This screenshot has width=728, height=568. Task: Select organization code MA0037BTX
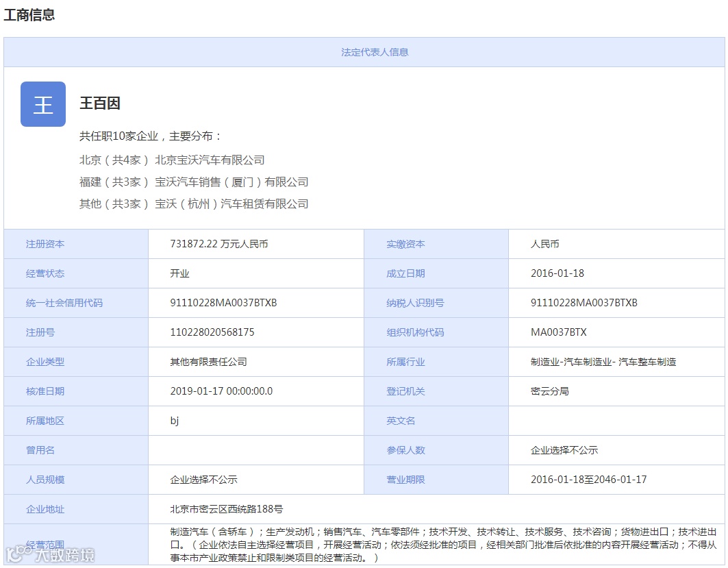(559, 332)
